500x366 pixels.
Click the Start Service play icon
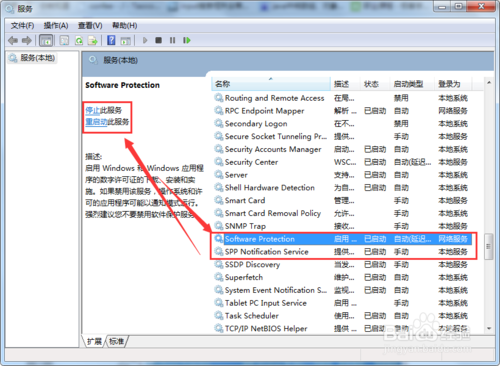[145, 40]
